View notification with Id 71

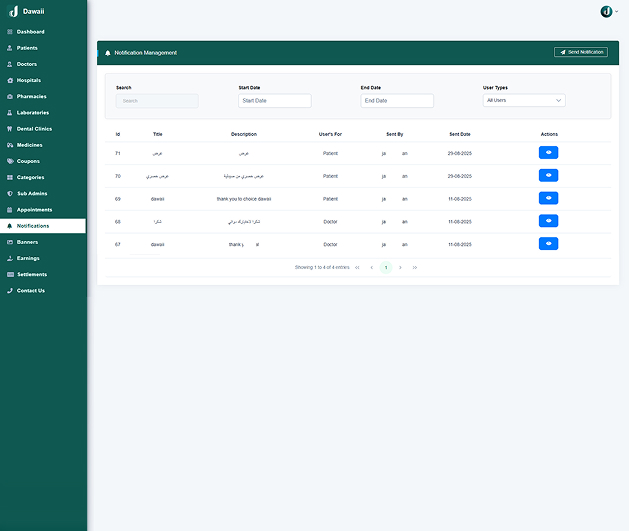point(548,152)
